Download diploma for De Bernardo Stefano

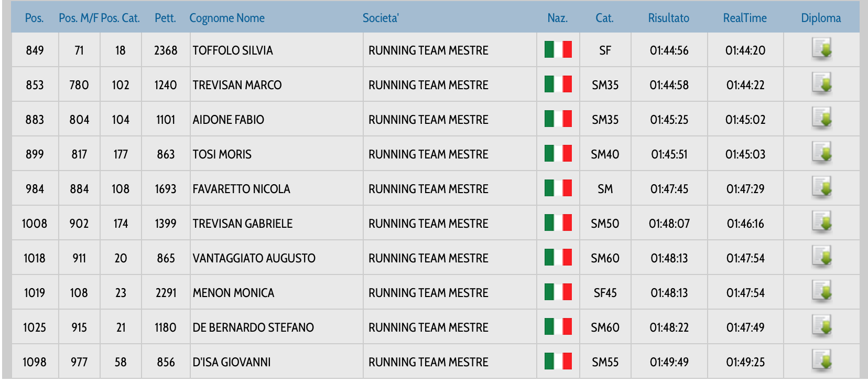click(x=821, y=326)
